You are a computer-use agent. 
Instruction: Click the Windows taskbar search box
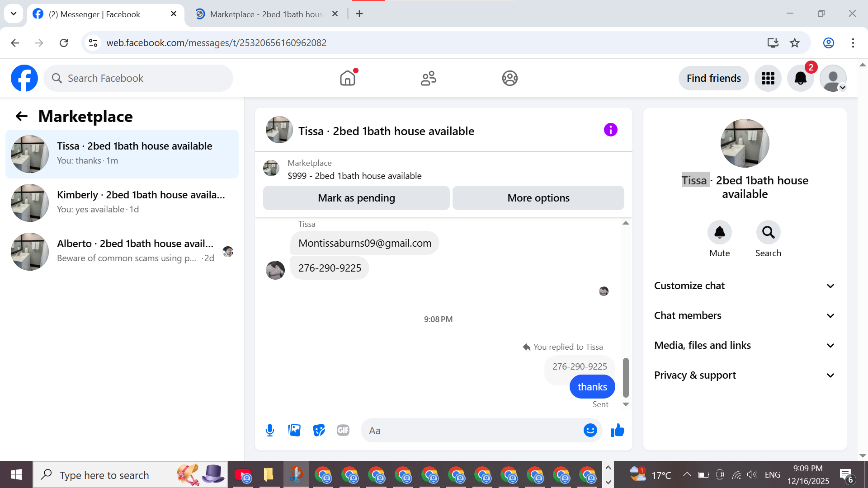pos(130,474)
